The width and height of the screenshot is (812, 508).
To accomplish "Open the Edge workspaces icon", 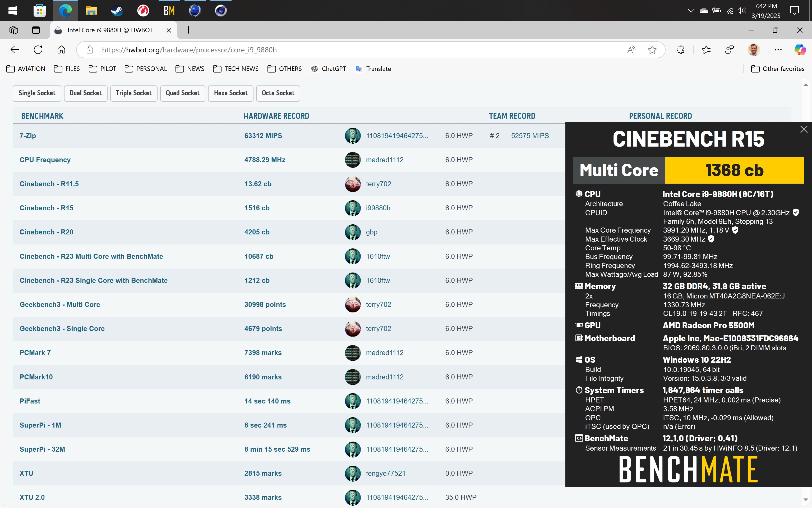I will coord(14,30).
